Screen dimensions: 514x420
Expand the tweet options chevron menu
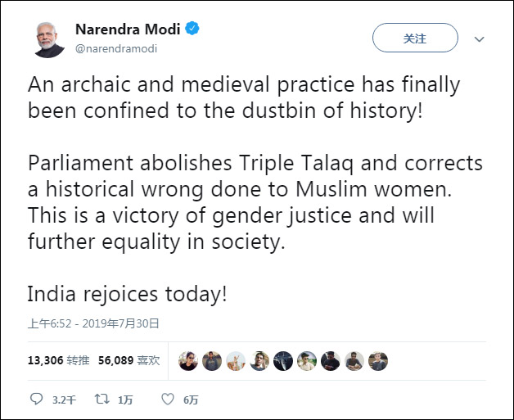(x=480, y=38)
